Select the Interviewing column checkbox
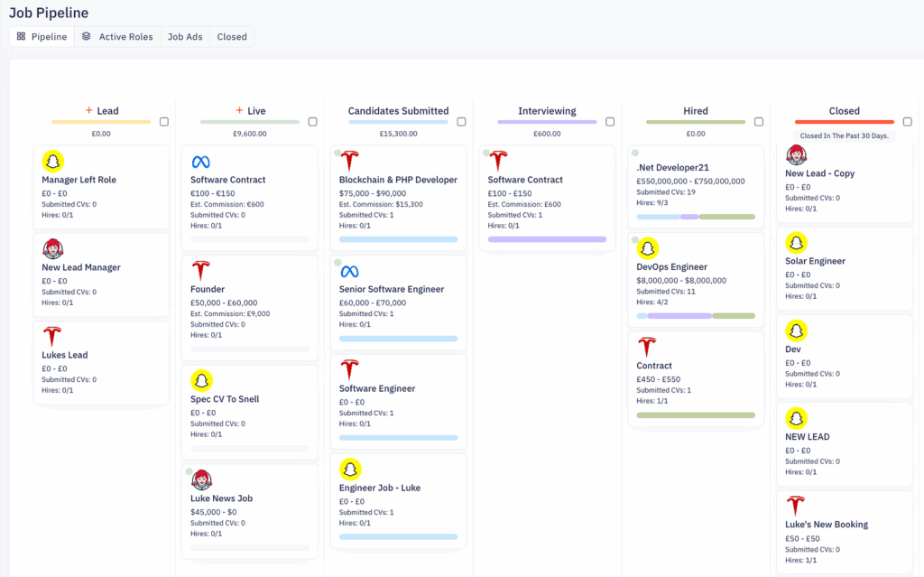 (610, 122)
